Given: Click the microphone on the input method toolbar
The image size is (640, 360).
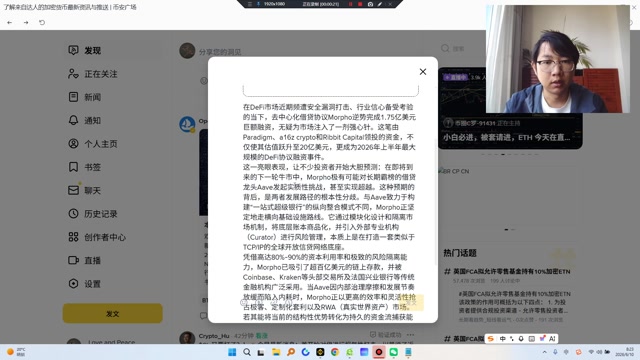Looking at the screenshot, I should 521,339.
